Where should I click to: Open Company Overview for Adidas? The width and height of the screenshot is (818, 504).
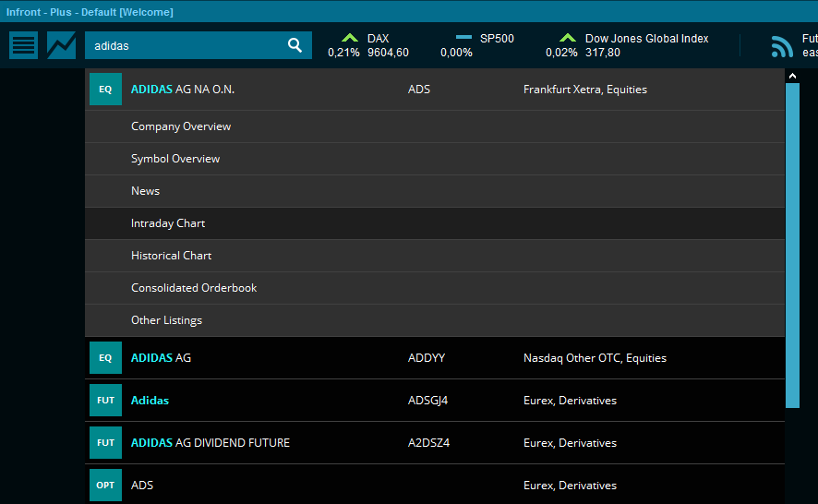[x=435, y=126]
